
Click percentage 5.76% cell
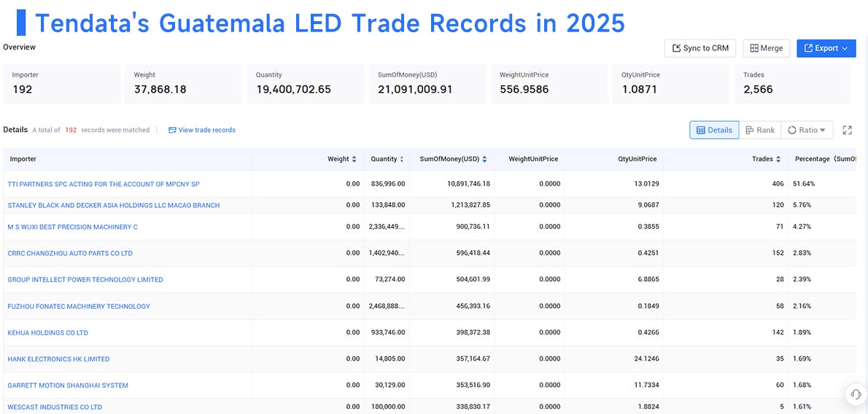pos(802,206)
